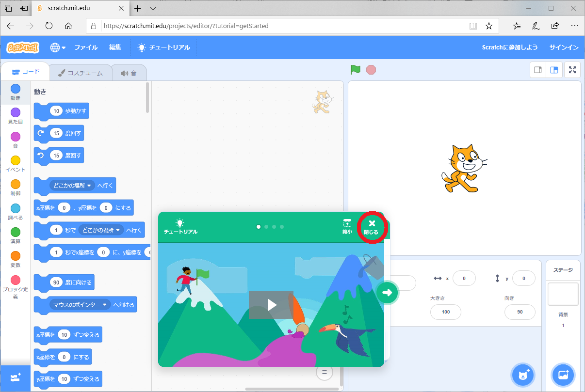
Task: Click the red stop sign
Action: [x=371, y=70]
